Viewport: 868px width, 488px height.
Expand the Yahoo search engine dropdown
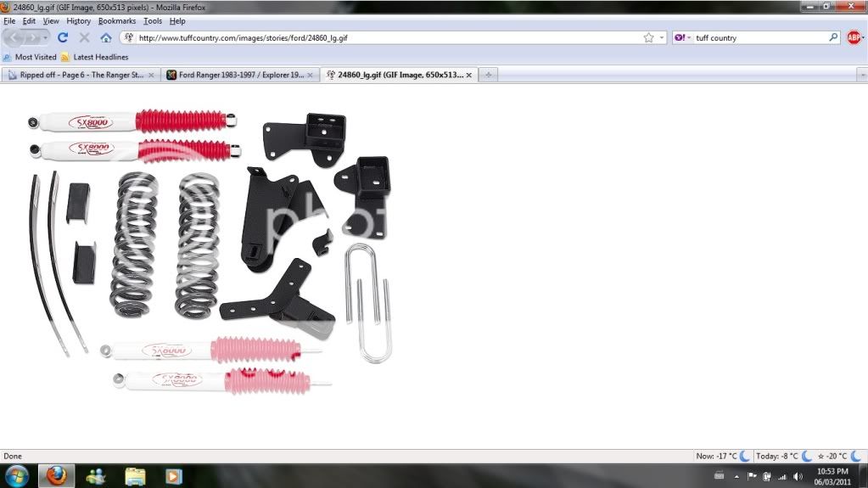coord(683,38)
